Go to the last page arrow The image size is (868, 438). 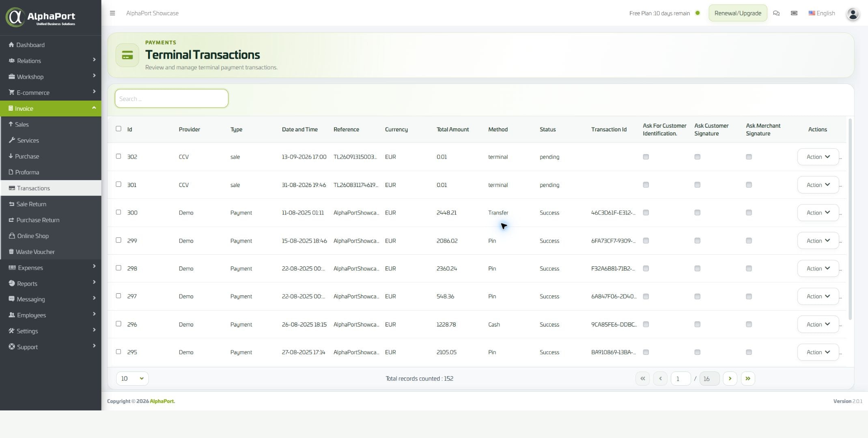pos(747,378)
